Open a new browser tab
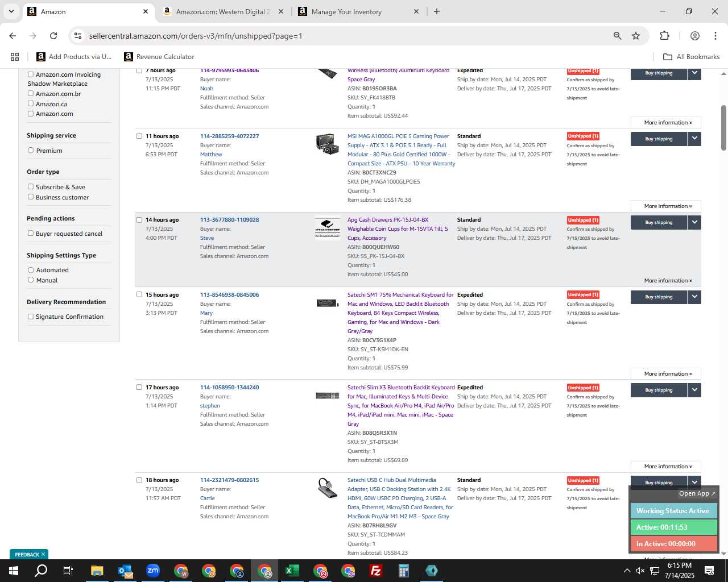 (436, 11)
